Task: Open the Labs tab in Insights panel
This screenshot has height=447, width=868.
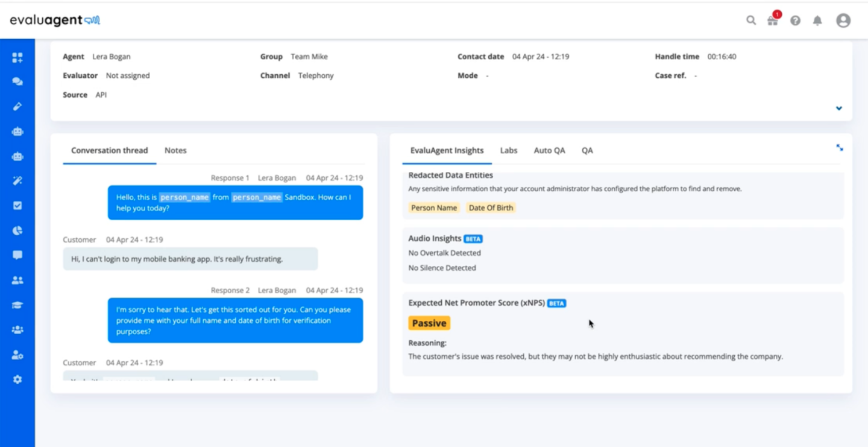Action: (x=509, y=150)
